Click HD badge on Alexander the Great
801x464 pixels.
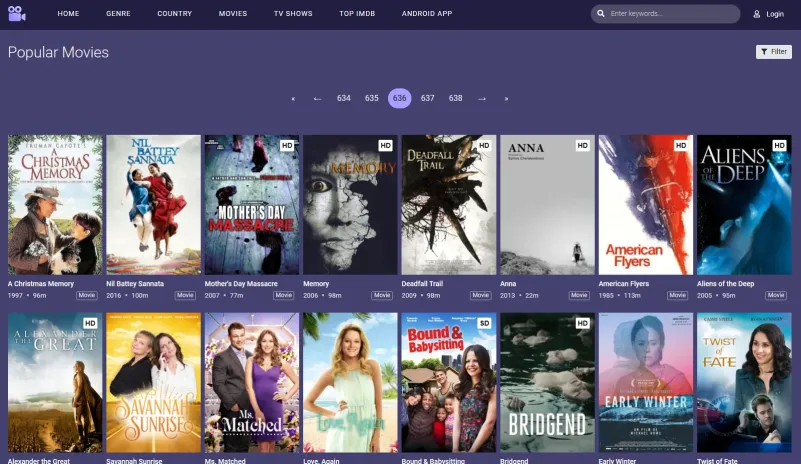click(90, 323)
